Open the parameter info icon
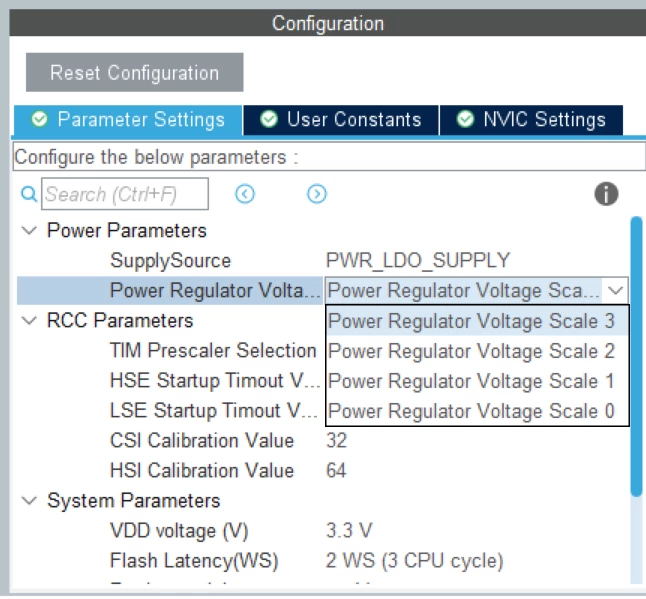This screenshot has height=599, width=646. (606, 194)
